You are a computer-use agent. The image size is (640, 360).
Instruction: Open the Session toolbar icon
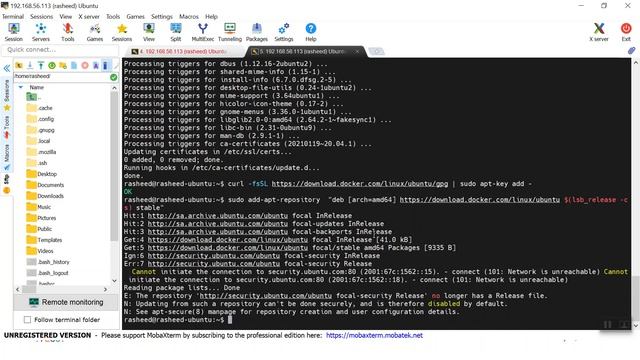[14, 32]
